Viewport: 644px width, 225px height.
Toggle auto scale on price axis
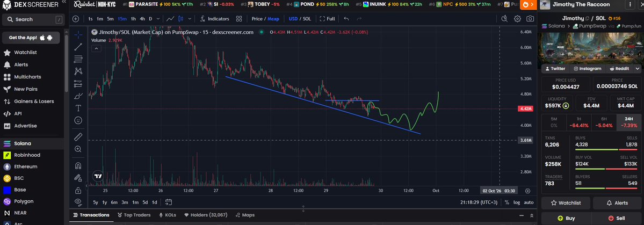pos(529,202)
